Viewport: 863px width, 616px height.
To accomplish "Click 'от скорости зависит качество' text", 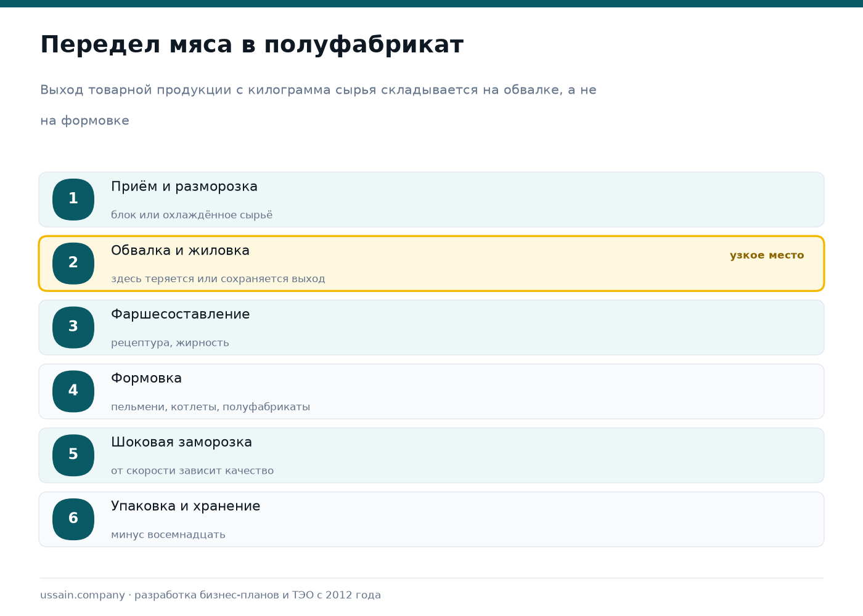I will tap(192, 471).
